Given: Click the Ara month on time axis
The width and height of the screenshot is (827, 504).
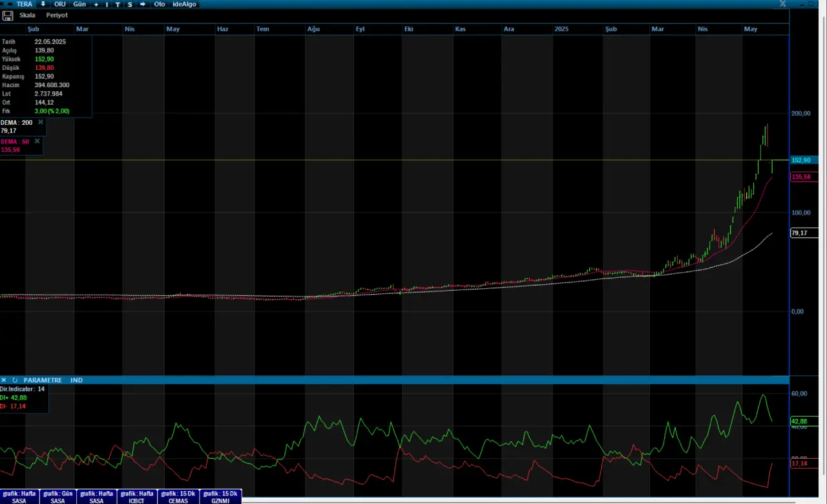Looking at the screenshot, I should coord(509,29).
